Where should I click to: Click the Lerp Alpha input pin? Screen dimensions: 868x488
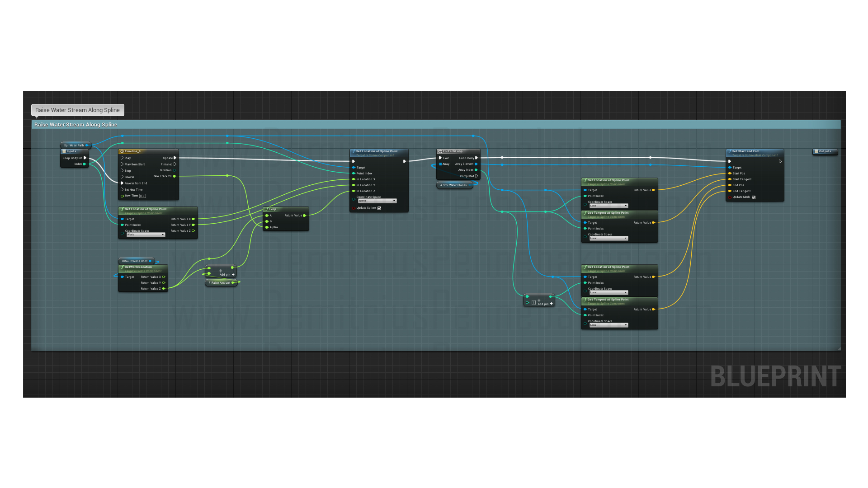tap(267, 227)
